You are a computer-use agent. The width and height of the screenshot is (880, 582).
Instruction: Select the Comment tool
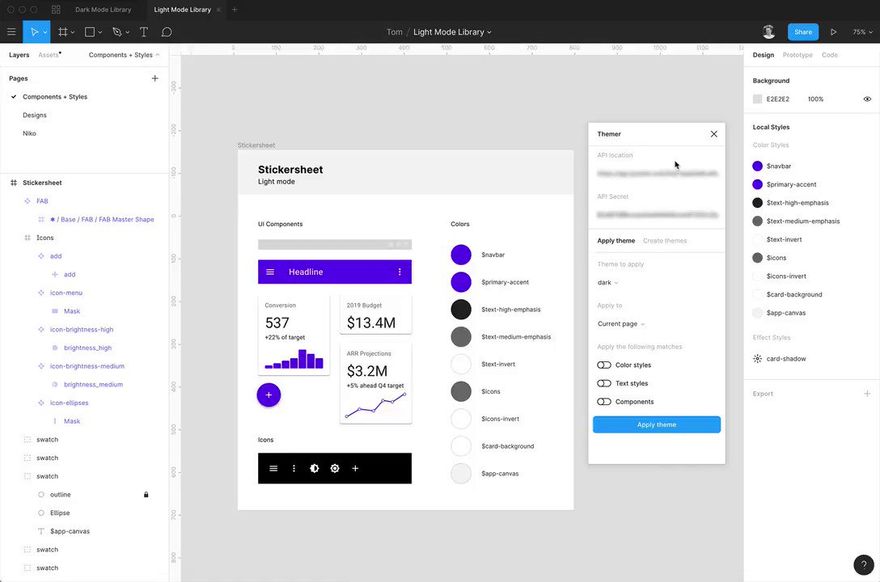tap(167, 32)
